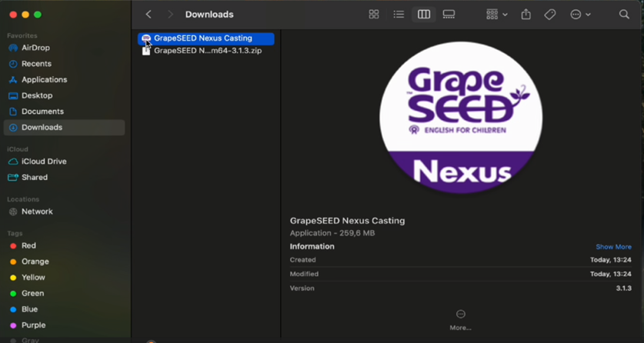Click the Share toolbar icon
Viewport: 644px width, 343px height.
click(526, 15)
